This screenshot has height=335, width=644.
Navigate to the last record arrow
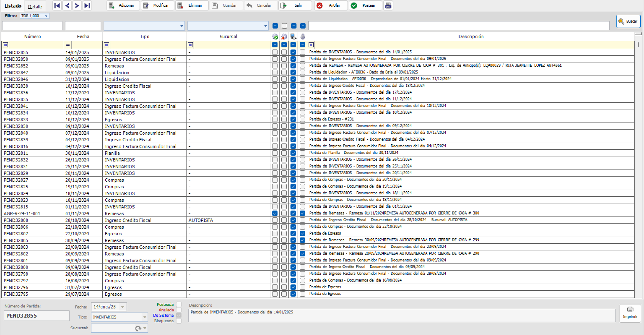pyautogui.click(x=87, y=5)
